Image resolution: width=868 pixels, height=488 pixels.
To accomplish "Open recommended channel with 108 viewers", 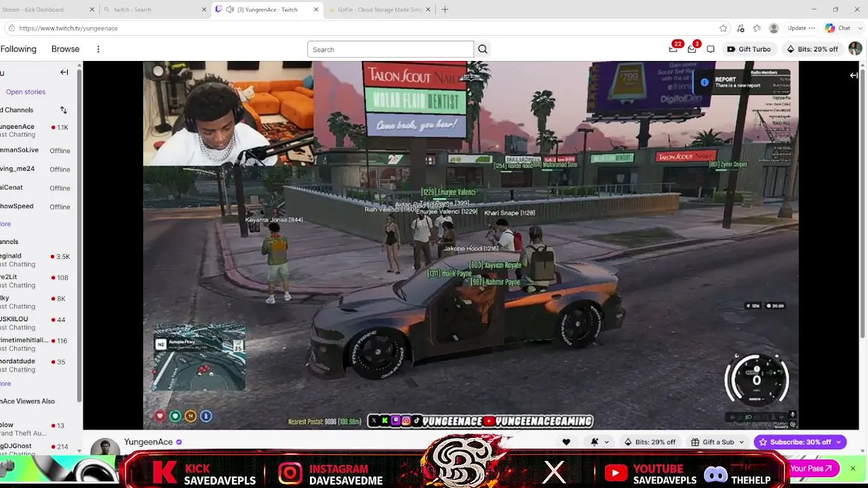I will [x=37, y=281].
